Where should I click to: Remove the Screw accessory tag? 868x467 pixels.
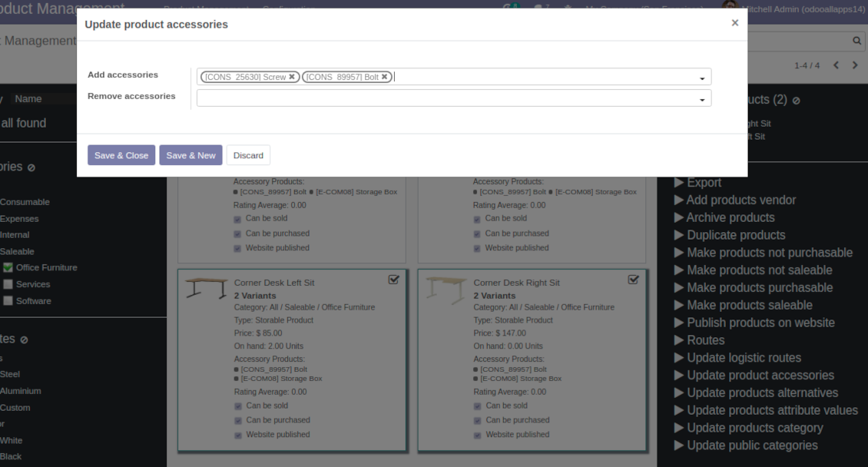292,77
